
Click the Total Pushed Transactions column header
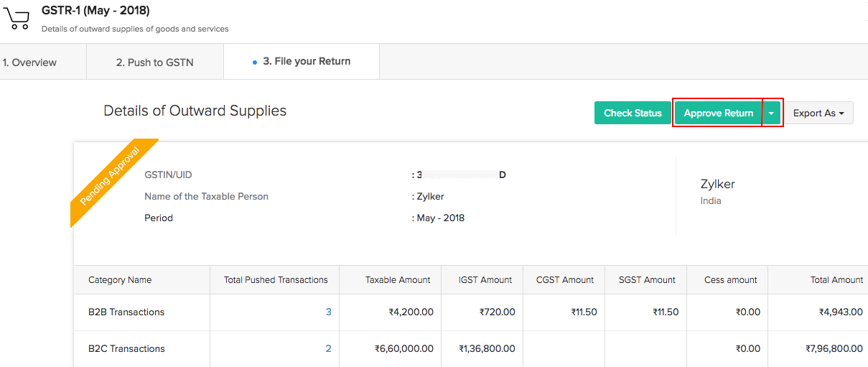276,280
